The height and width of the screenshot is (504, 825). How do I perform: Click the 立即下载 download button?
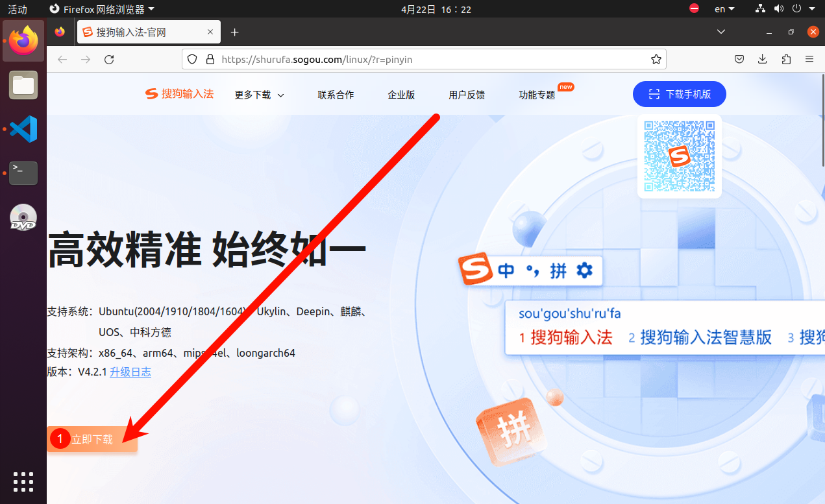point(92,439)
